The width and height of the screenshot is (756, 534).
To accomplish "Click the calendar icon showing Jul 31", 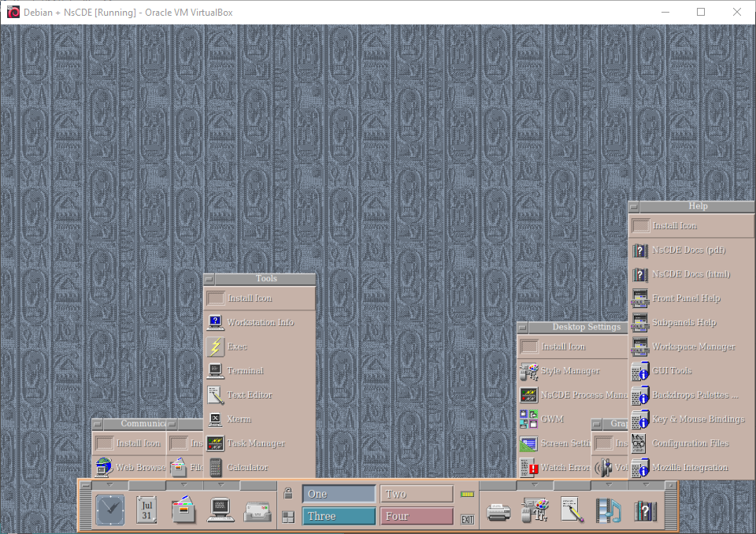I will pos(146,510).
